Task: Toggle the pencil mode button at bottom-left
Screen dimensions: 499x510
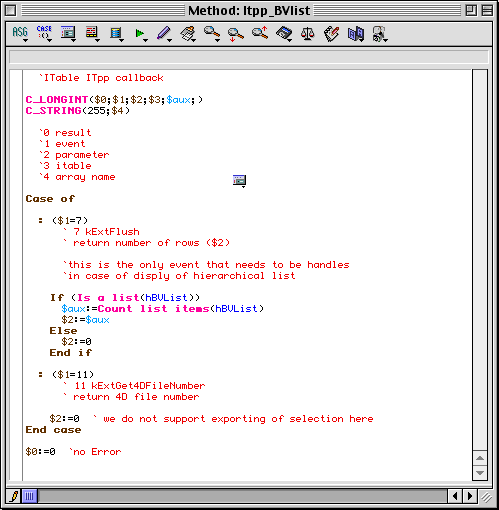Action: pyautogui.click(x=14, y=496)
